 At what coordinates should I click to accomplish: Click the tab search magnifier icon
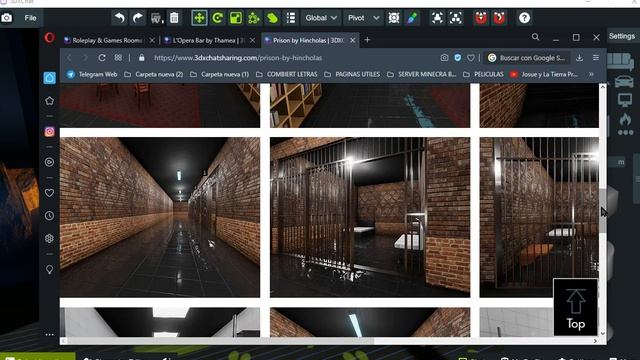point(536,37)
